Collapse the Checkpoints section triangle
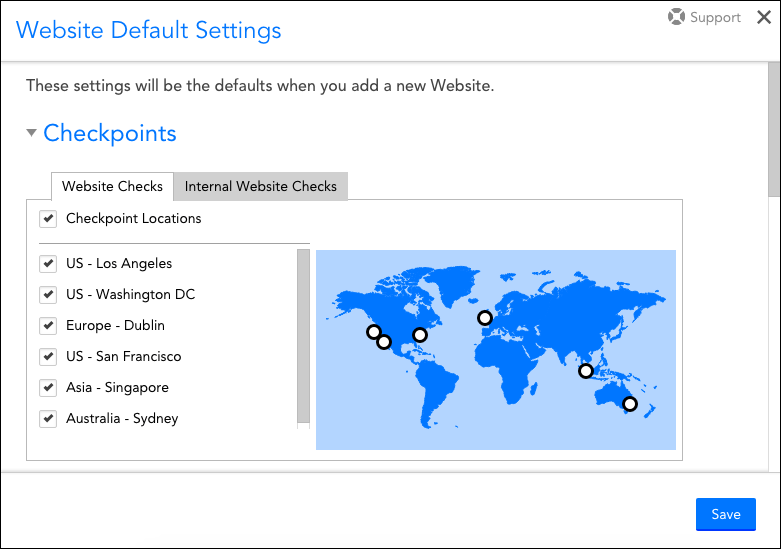 [31, 133]
